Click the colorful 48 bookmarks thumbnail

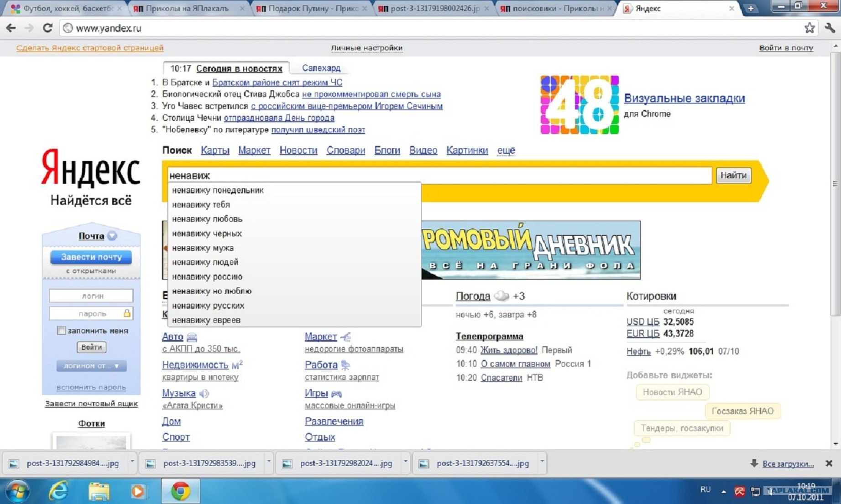(x=580, y=105)
